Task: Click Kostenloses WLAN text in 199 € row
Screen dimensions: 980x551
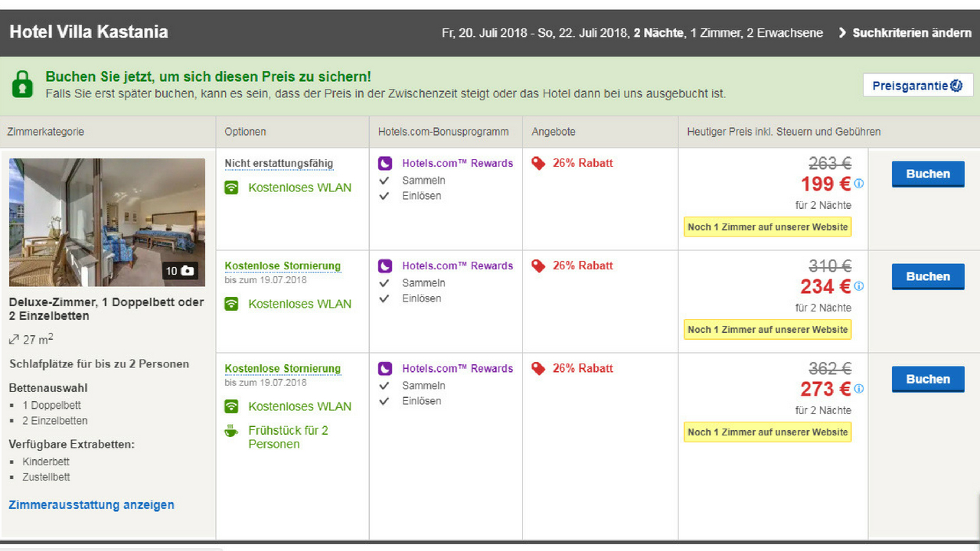Action: pos(299,187)
